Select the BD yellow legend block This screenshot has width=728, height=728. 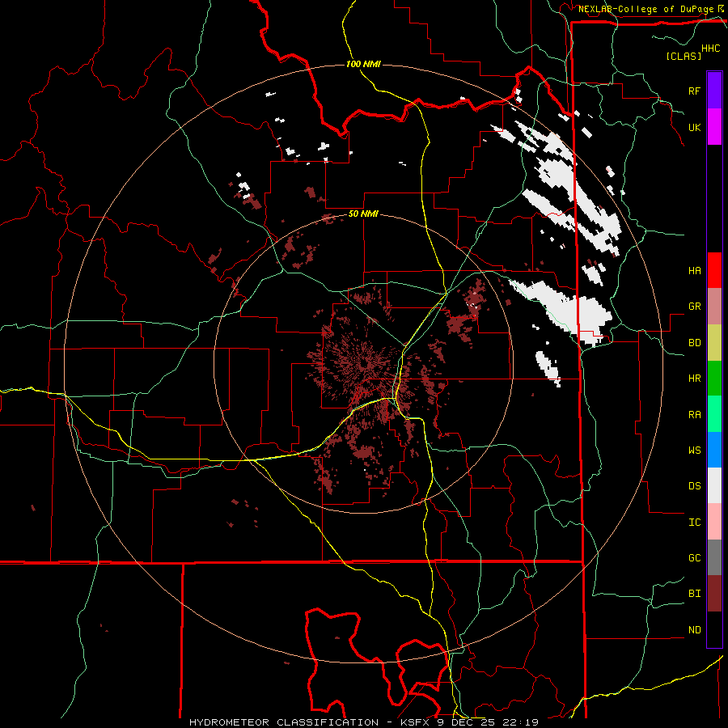714,342
